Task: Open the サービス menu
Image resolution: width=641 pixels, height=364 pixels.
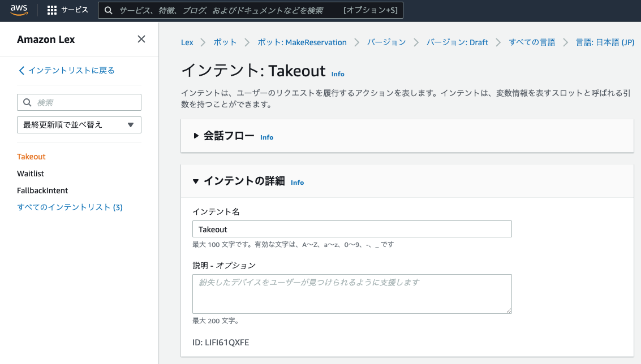Action: [75, 10]
